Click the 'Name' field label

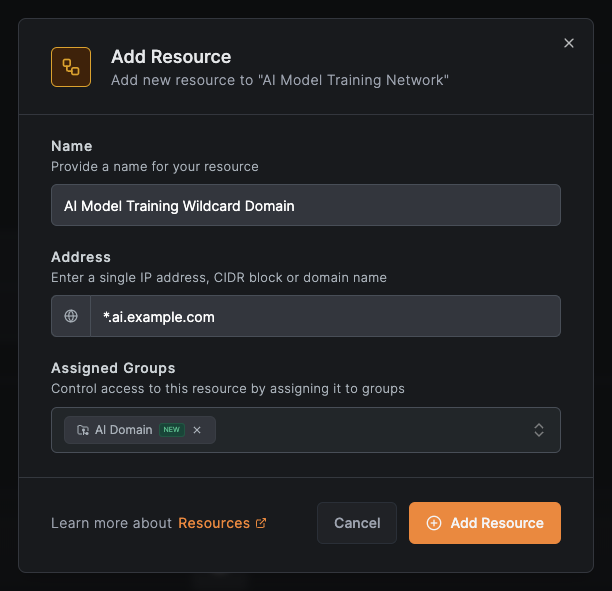coord(72,146)
